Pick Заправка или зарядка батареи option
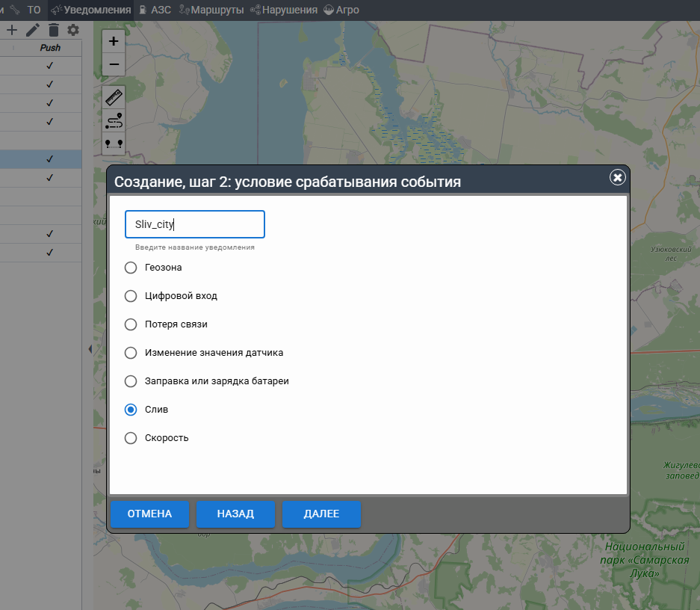Viewport: 700px width, 610px height. (x=131, y=381)
